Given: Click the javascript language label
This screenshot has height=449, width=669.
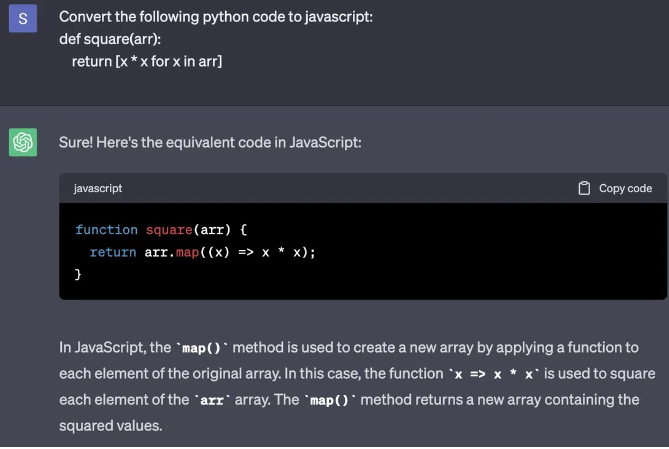Looking at the screenshot, I should tap(98, 188).
